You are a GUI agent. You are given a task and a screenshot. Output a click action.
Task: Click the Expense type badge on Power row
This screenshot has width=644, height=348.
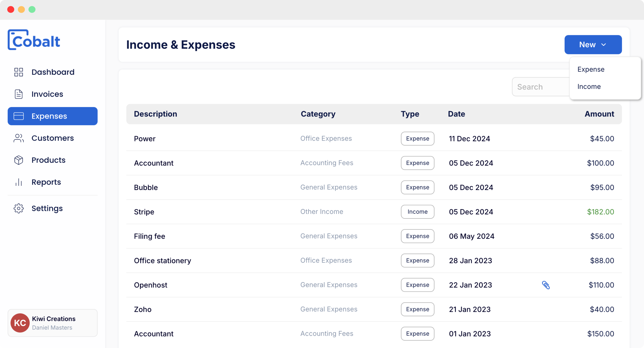coord(417,138)
